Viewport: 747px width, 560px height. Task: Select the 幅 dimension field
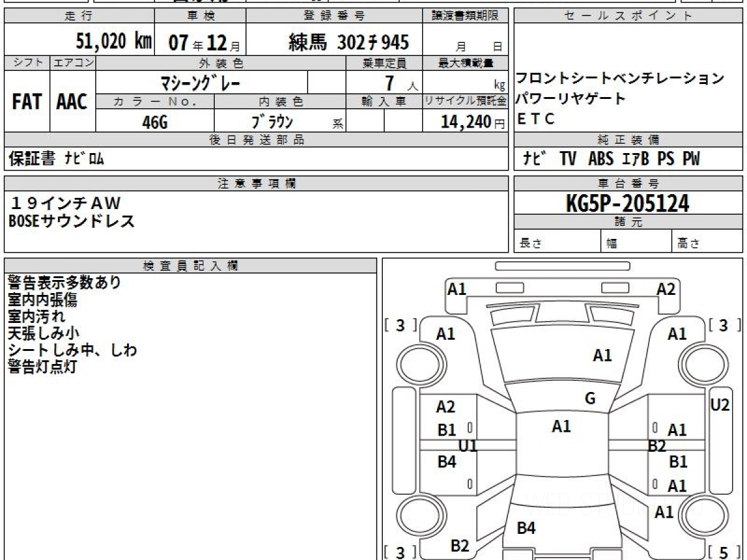[x=636, y=241]
